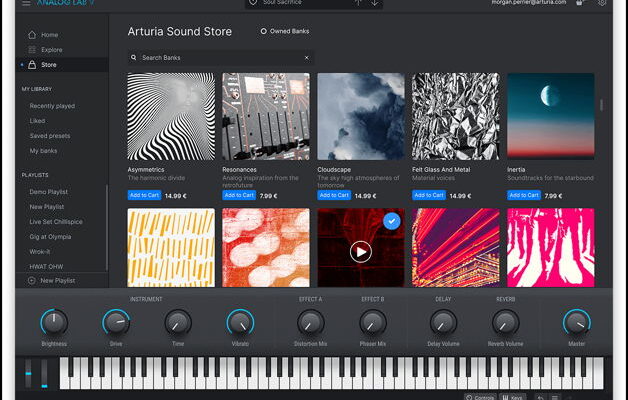Open the settings gear icon at top right
Screen dimensions: 628x400
[x=602, y=3]
